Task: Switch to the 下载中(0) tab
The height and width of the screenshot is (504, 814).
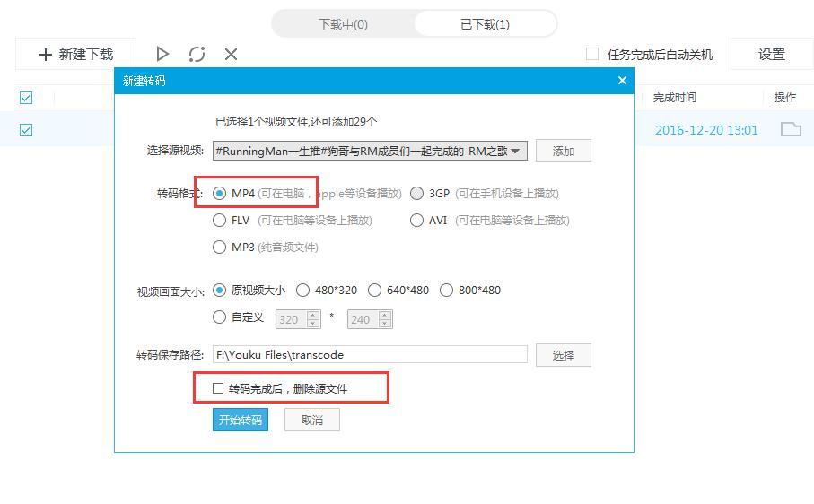Action: point(343,24)
